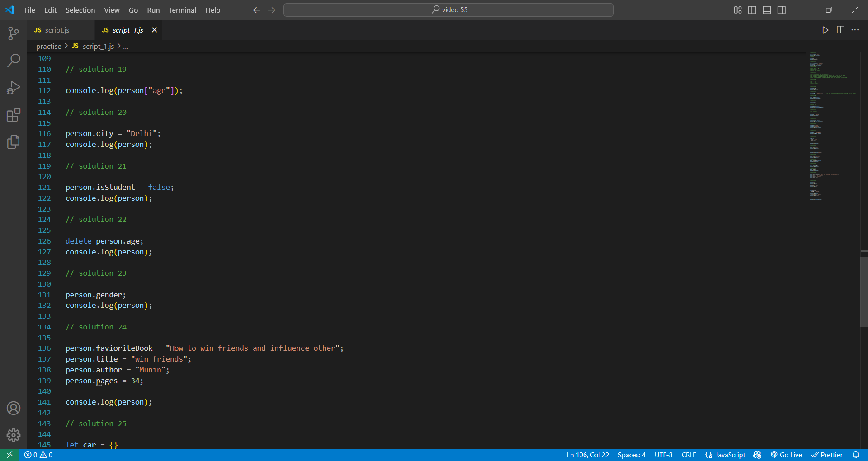
Task: Open remote window indicator in status bar
Action: (9, 455)
